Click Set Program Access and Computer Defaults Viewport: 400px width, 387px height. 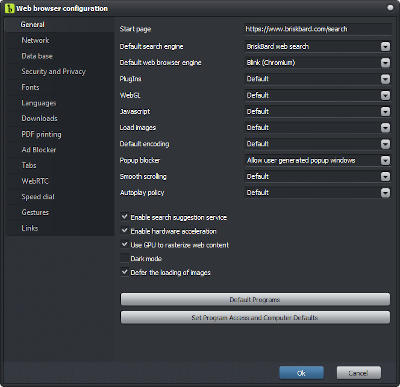pos(255,318)
